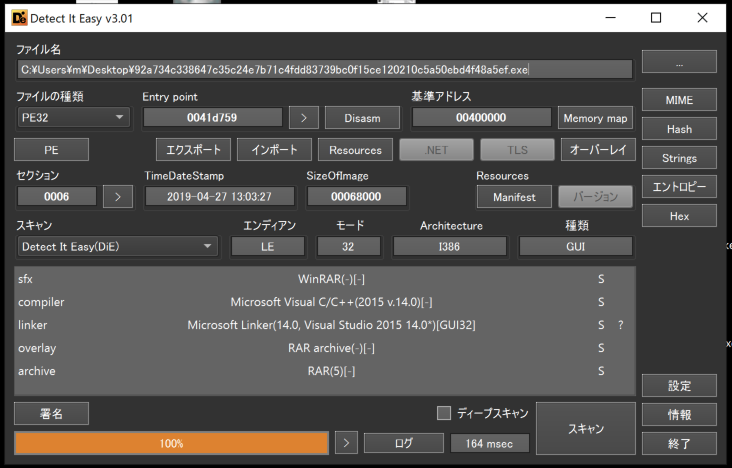Open the MIME viewer

pos(679,100)
